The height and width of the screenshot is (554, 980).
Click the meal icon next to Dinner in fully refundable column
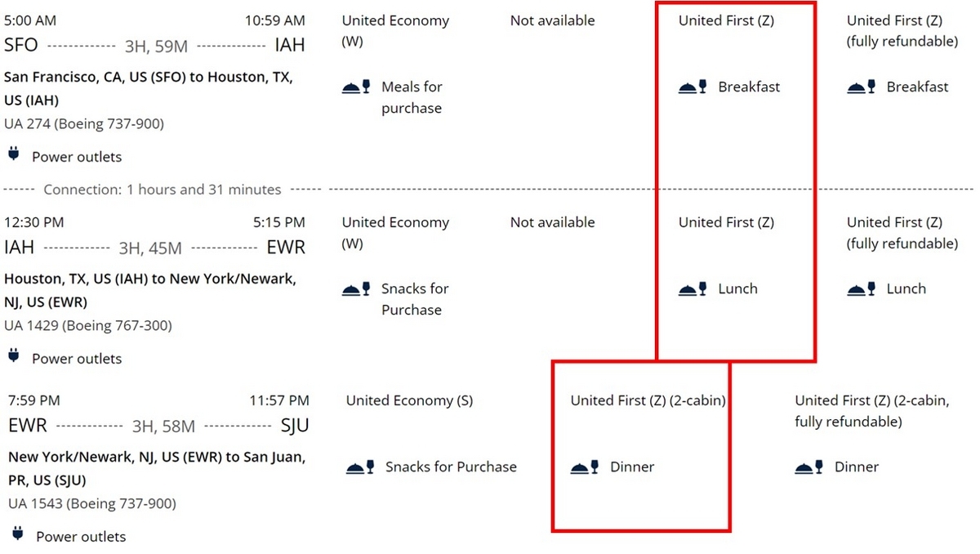pos(809,467)
